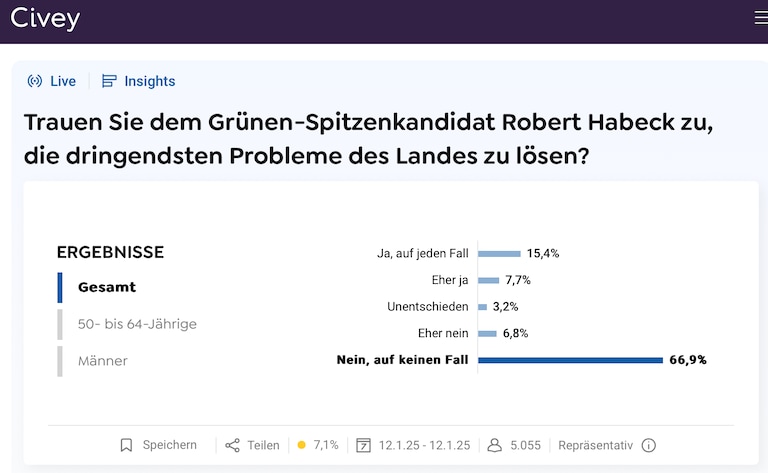This screenshot has width=768, height=473.
Task: Open the hamburger menu in the header
Action: [760, 18]
